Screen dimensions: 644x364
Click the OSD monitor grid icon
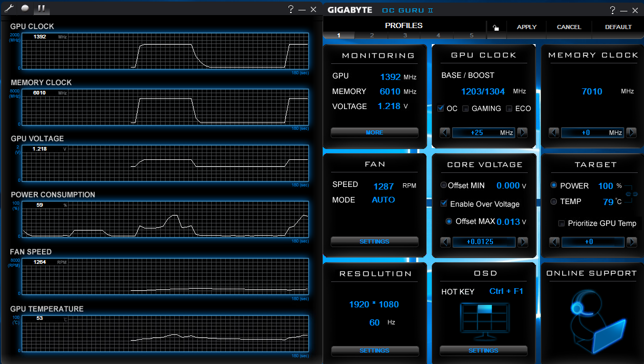tap(484, 322)
